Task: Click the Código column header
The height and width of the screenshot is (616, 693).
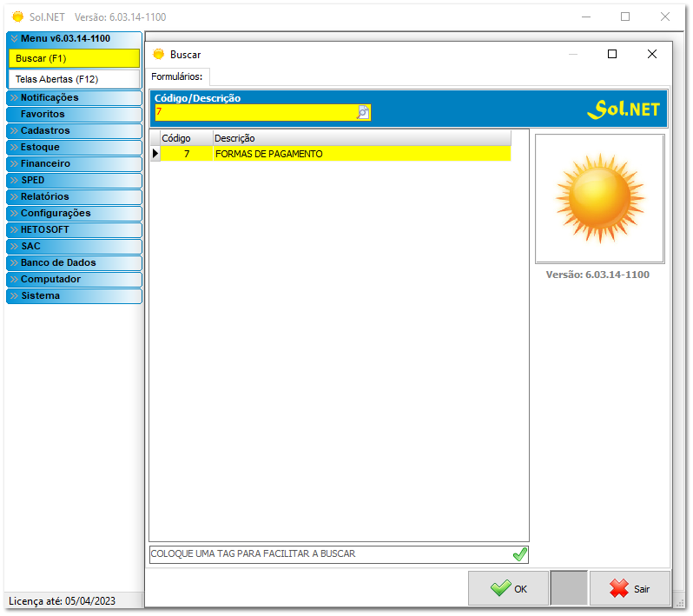Action: point(186,138)
